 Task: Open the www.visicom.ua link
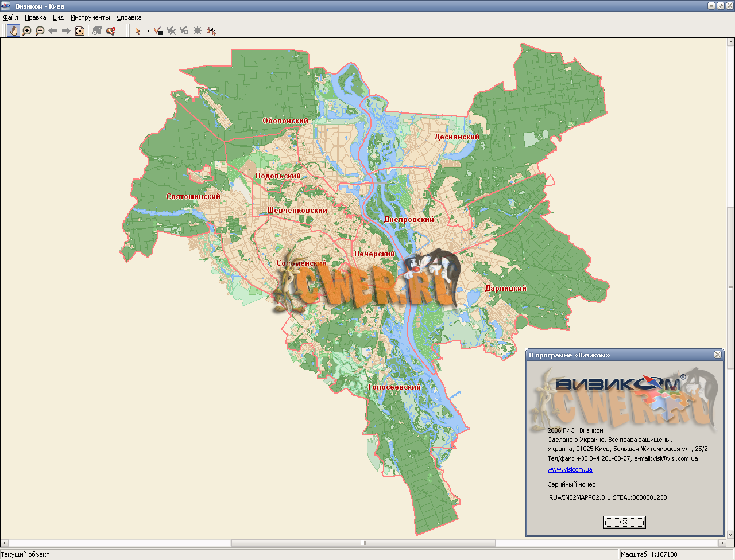click(x=570, y=469)
